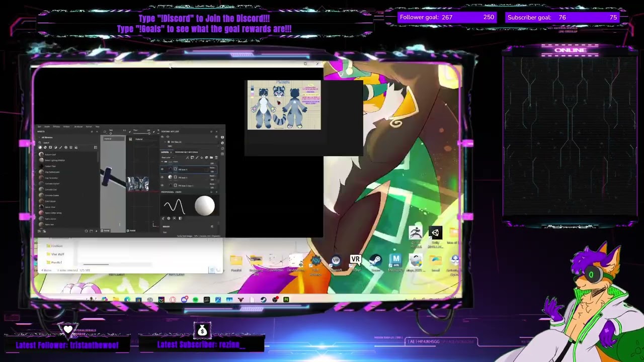Open top layer opacity dropdown
The height and width of the screenshot is (362, 644).
point(212,171)
